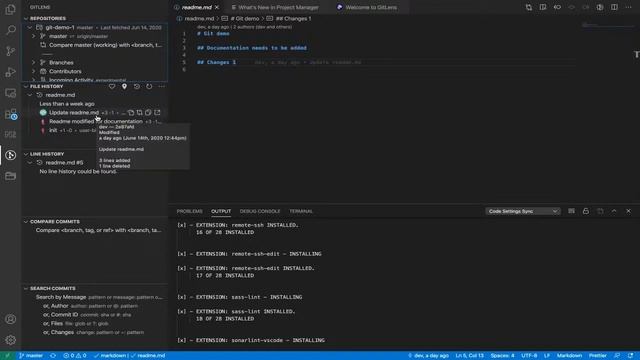Open markdown preview to the side
This screenshot has height=360, width=640.
(543, 7)
